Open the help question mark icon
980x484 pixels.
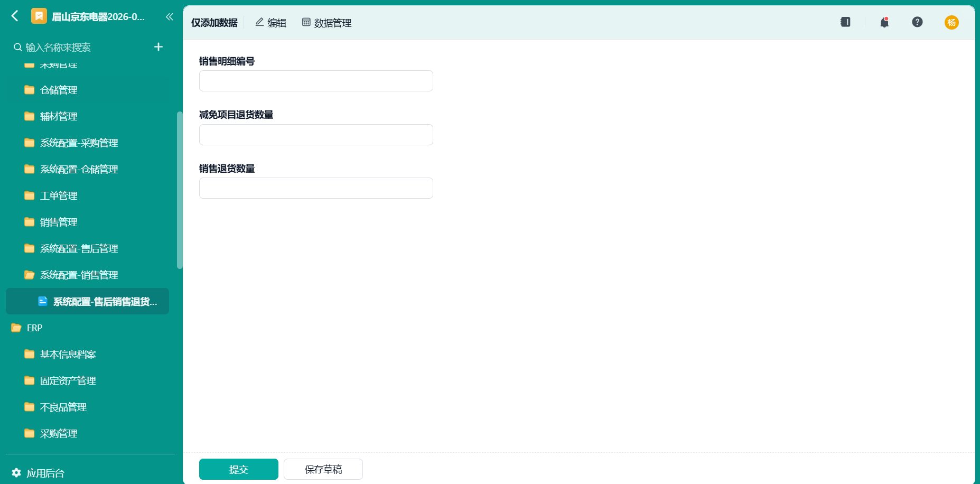[x=917, y=22]
